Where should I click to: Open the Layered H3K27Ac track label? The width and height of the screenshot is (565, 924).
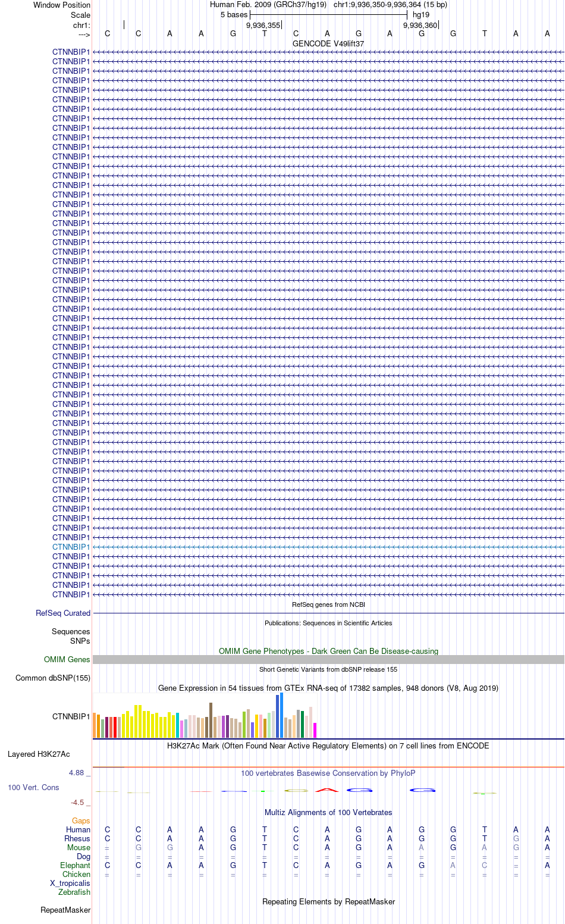click(x=39, y=754)
